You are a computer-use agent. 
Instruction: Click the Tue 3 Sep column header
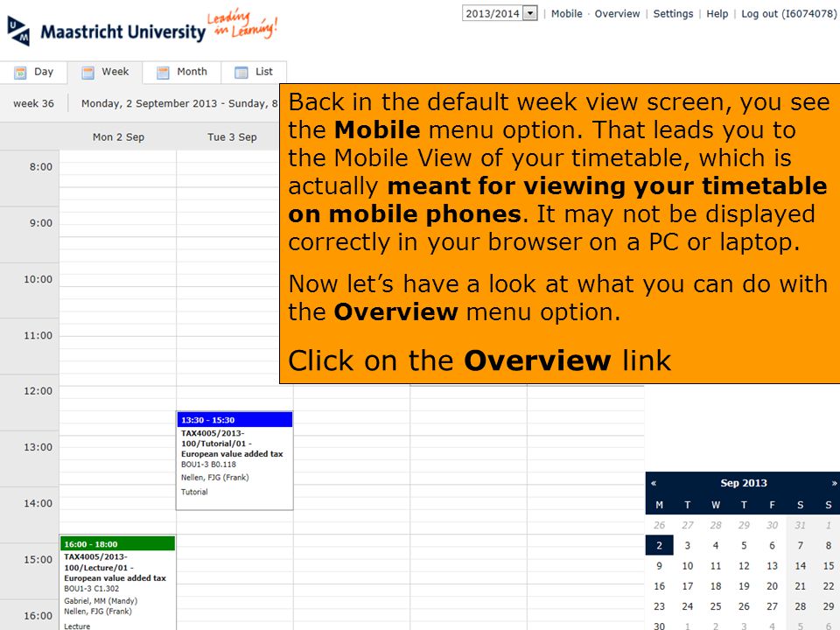click(x=232, y=137)
